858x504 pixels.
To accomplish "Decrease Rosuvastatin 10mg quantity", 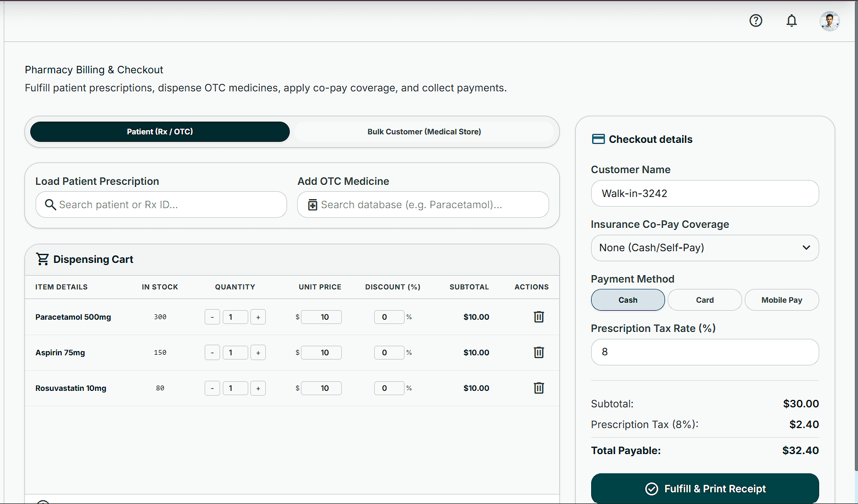I will point(212,388).
